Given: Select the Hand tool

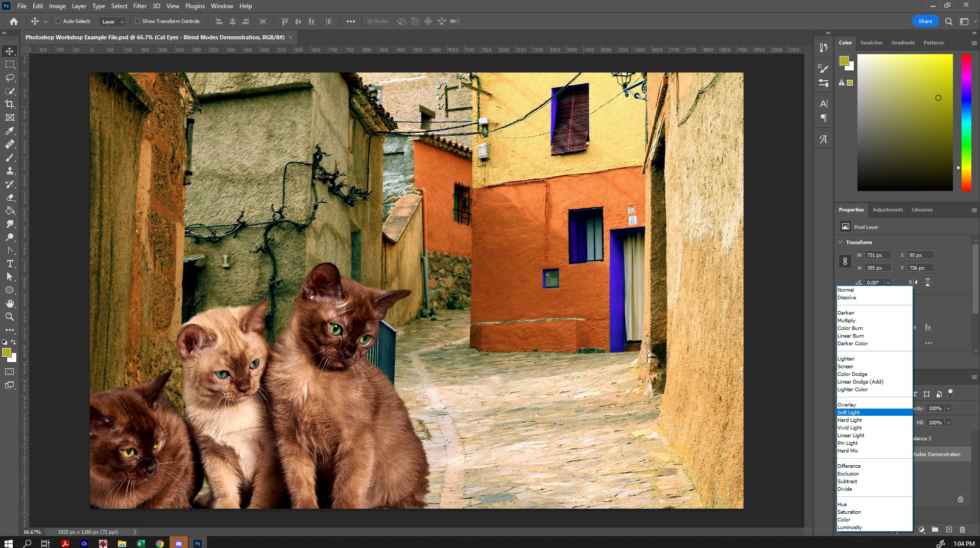Looking at the screenshot, I should [10, 303].
